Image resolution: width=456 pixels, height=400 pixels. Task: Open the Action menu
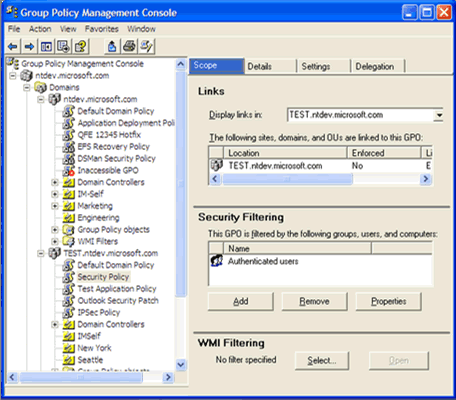coord(40,29)
